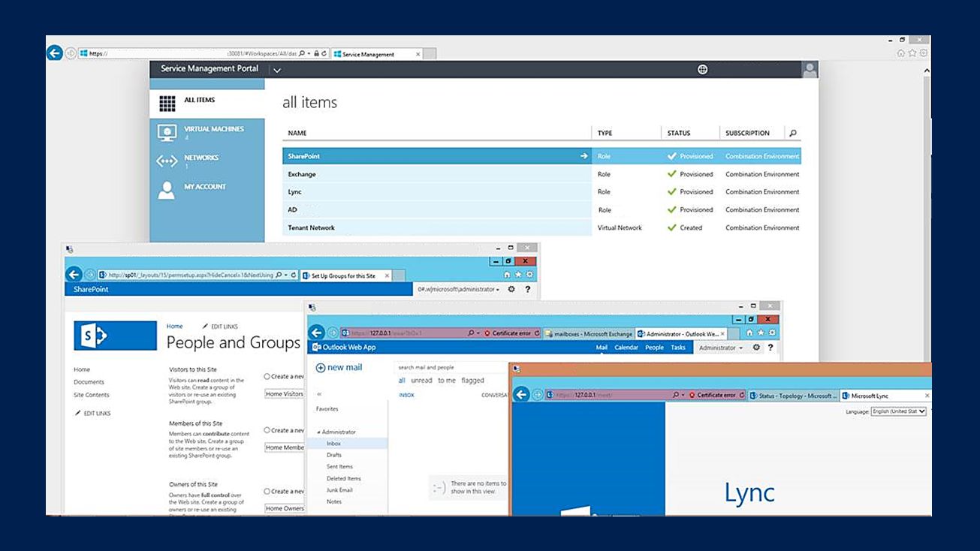The image size is (980, 551).
Task: Select Create a new group radio for Visitors
Action: (267, 376)
